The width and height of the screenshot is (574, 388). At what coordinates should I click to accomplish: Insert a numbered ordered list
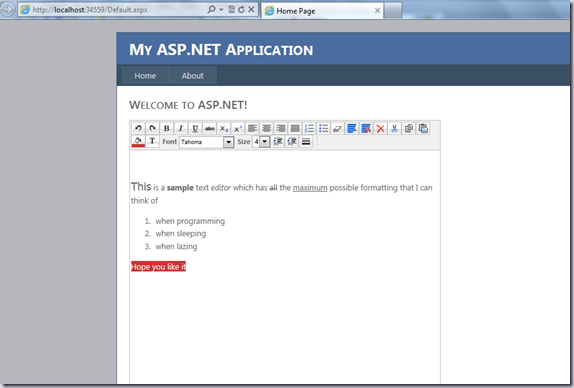(x=309, y=128)
